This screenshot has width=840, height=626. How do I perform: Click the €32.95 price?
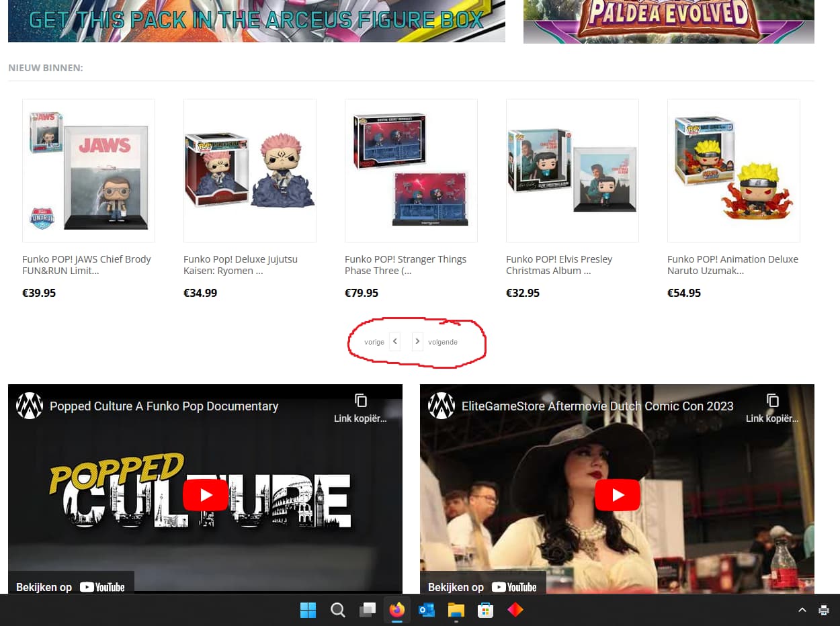[523, 293]
